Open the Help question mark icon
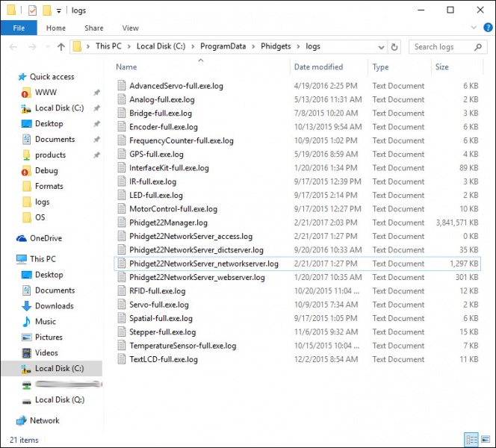Image resolution: width=496 pixels, height=448 pixels. [488, 28]
